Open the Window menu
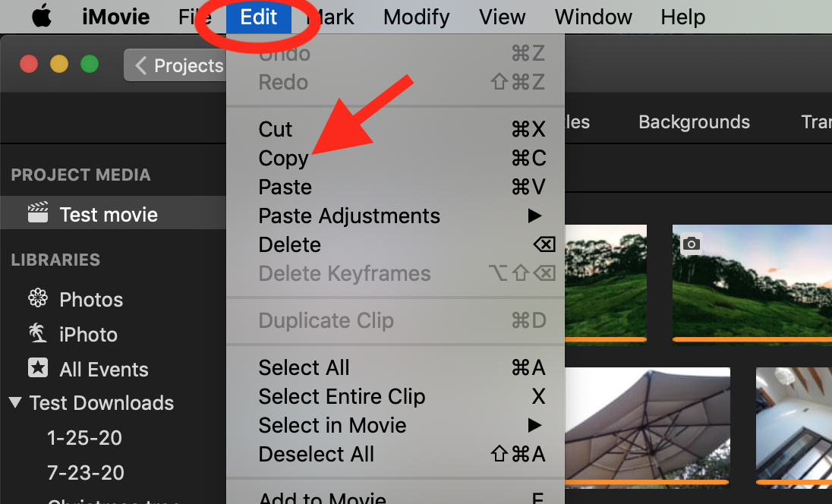This screenshot has width=832, height=504. pyautogui.click(x=594, y=17)
